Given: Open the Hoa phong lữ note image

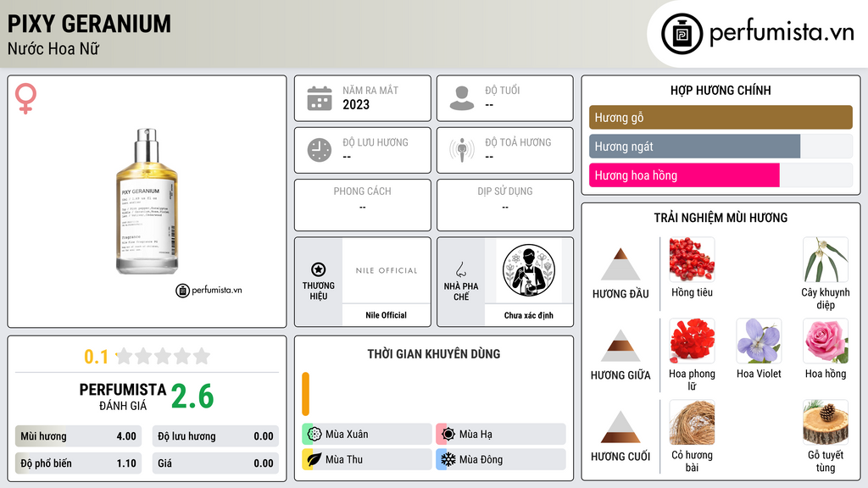Looking at the screenshot, I should point(692,341).
